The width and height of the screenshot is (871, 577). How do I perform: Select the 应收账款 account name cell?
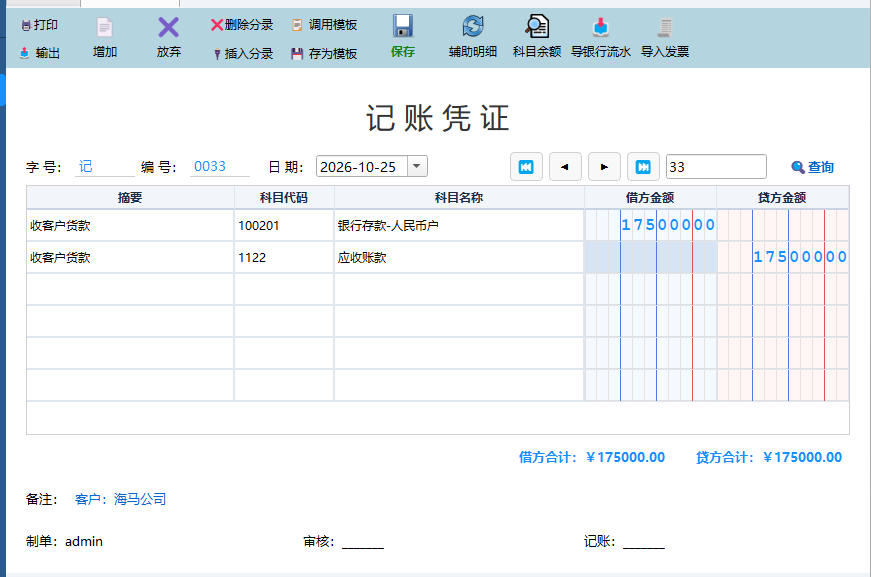[459, 258]
